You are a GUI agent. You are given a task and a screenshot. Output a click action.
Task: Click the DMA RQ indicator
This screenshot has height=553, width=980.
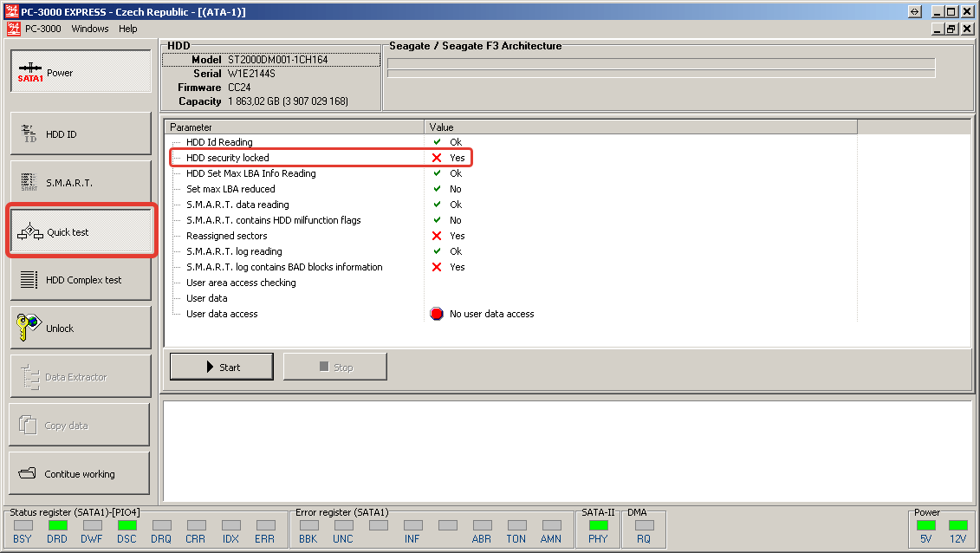point(645,525)
